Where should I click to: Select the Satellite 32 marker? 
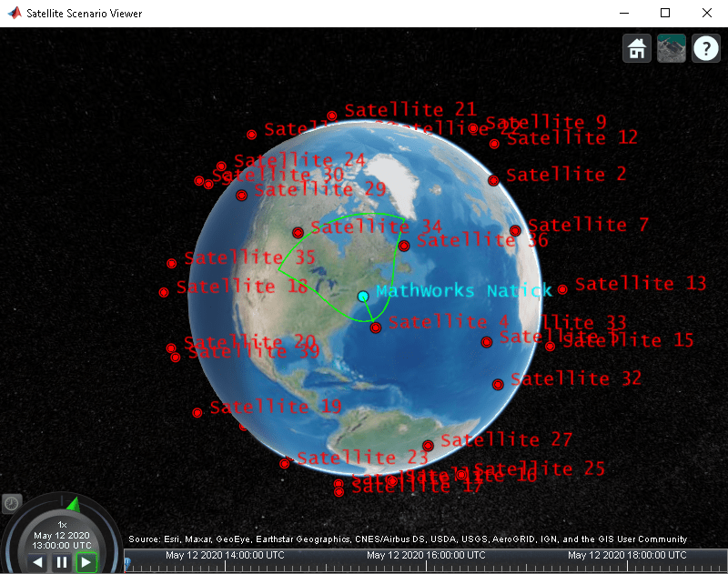pyautogui.click(x=498, y=385)
